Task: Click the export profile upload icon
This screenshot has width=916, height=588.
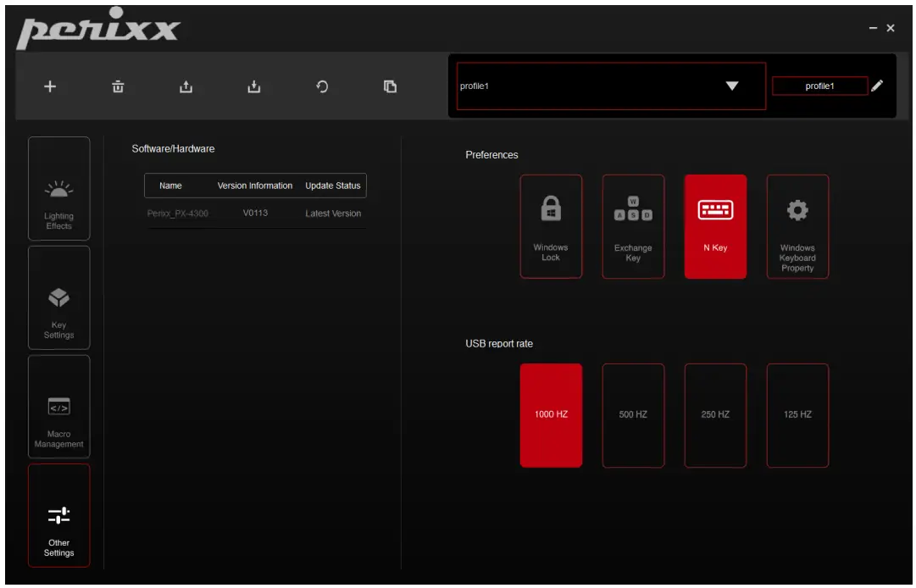Action: click(x=186, y=86)
